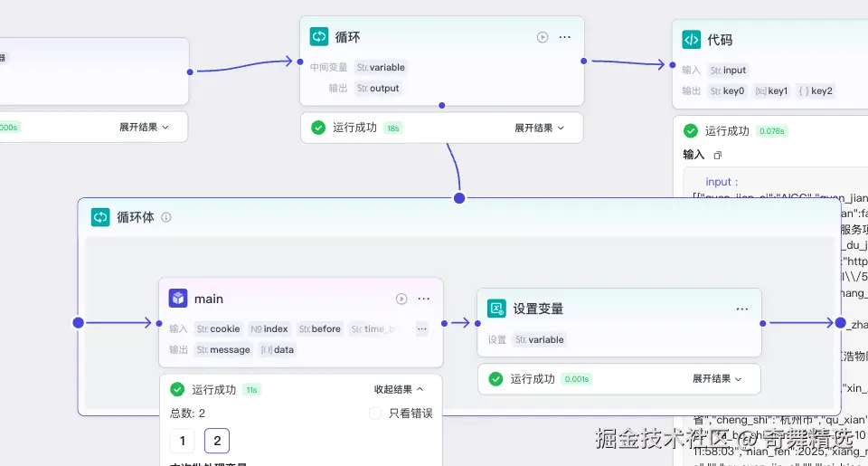Click the cookie input tag

(x=218, y=329)
